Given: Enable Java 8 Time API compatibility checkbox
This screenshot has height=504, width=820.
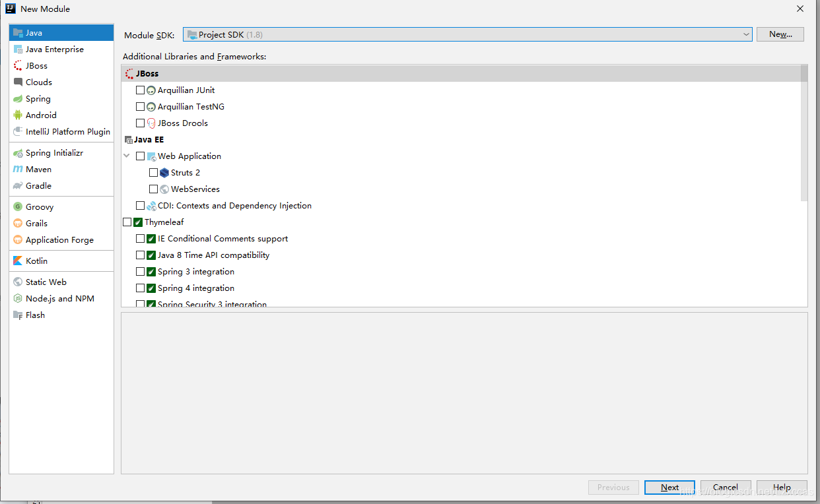Looking at the screenshot, I should point(140,255).
